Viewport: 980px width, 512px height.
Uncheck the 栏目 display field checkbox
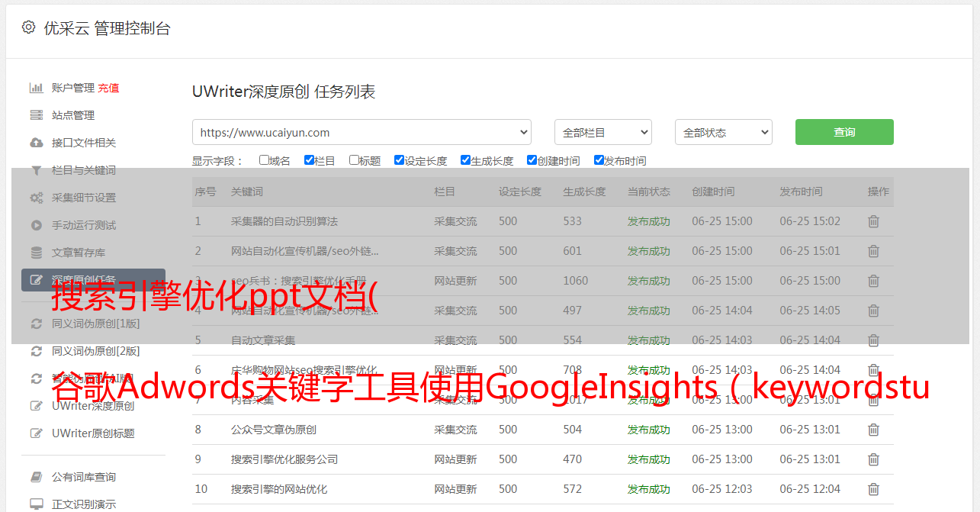(309, 160)
